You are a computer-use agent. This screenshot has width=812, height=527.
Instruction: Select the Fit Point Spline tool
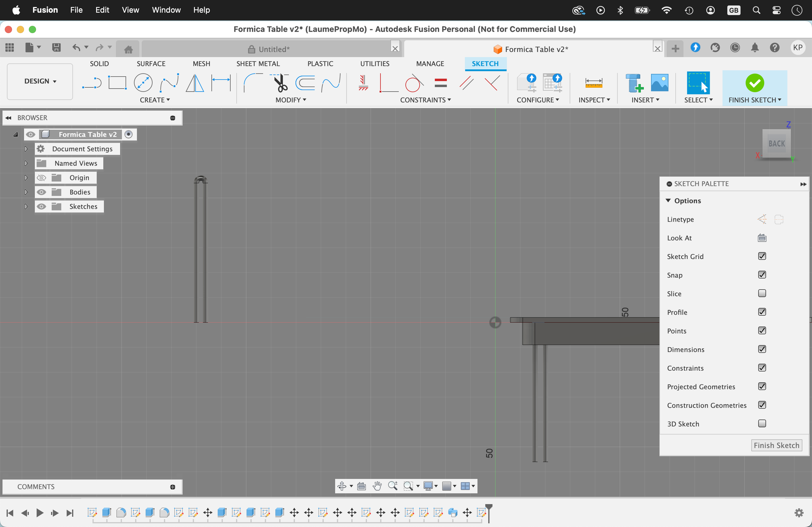tap(169, 83)
